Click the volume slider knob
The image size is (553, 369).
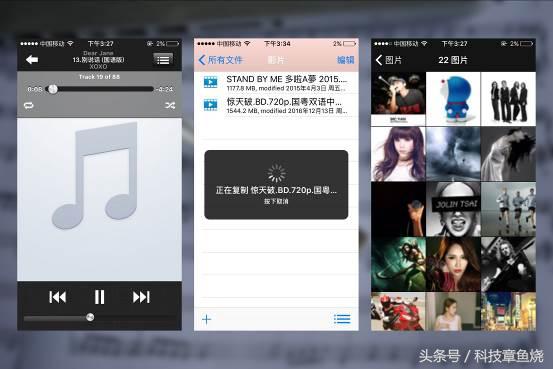tap(90, 317)
